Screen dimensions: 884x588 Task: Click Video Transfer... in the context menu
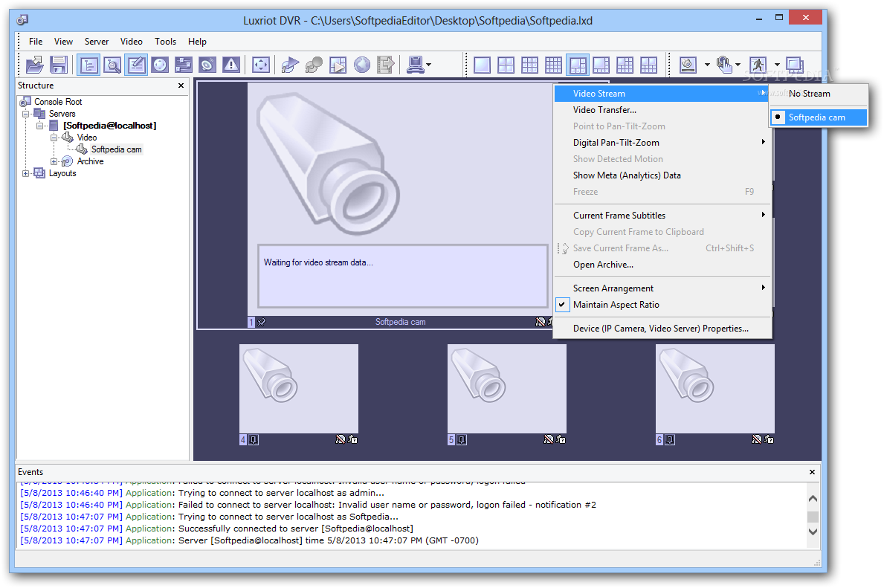point(662,110)
